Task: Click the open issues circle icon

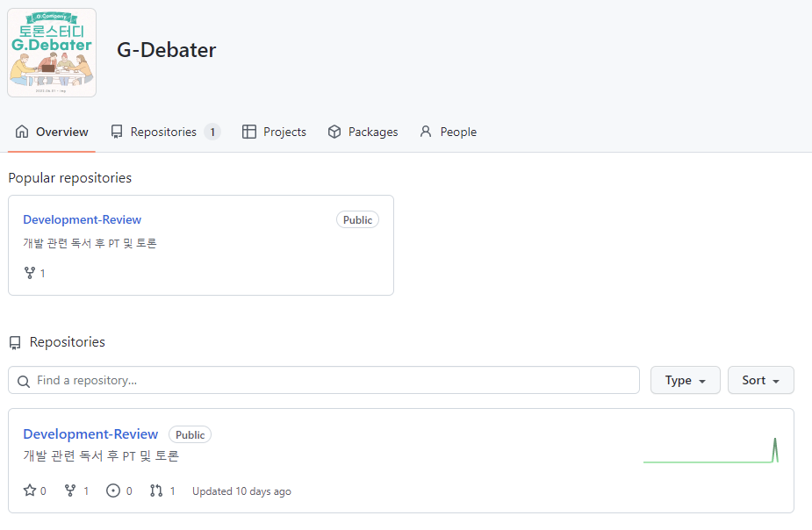Action: (x=113, y=491)
